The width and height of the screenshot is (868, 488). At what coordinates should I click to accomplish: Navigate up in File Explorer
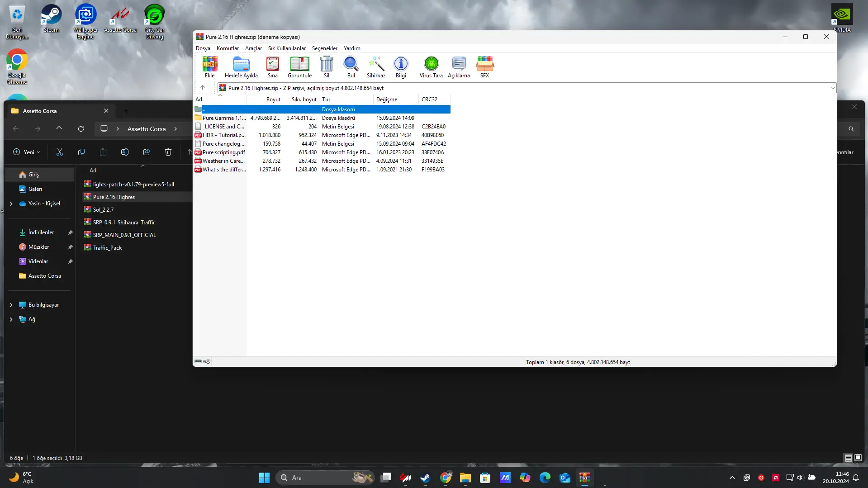pos(59,129)
